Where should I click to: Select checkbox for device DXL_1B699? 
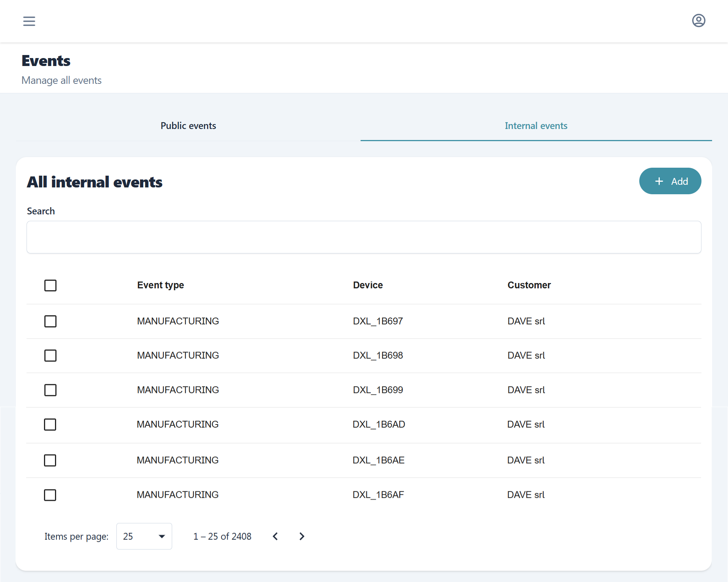point(50,390)
